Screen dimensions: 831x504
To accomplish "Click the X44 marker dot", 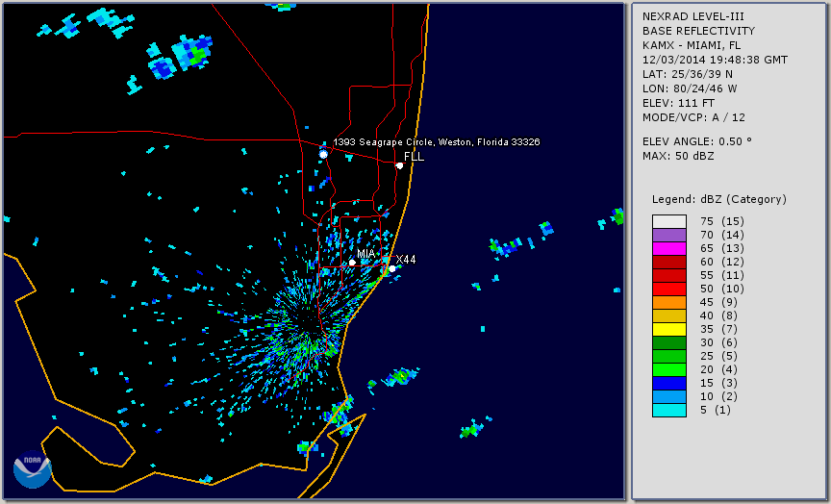I will [392, 269].
